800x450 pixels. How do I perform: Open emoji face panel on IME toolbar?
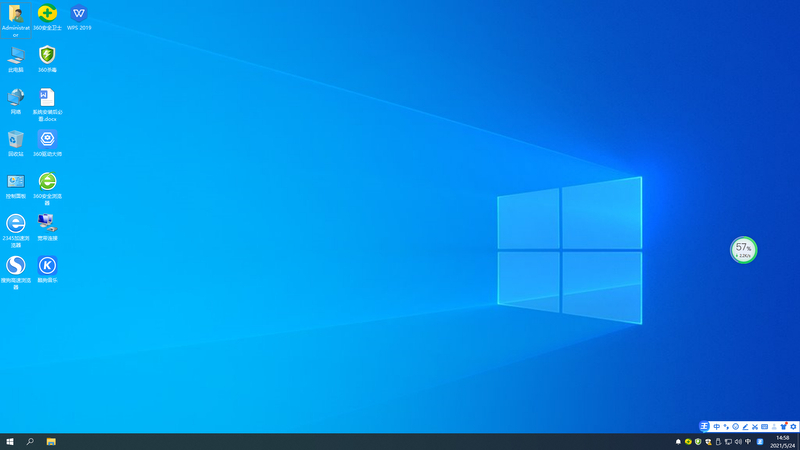(736, 427)
